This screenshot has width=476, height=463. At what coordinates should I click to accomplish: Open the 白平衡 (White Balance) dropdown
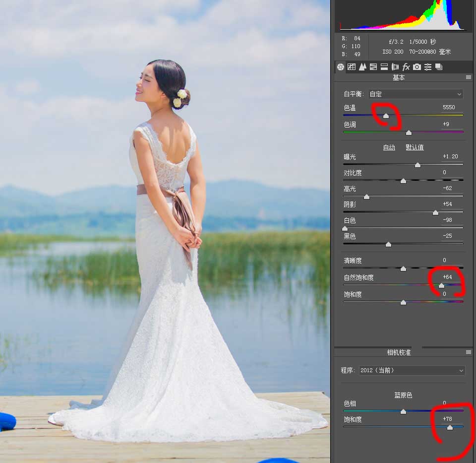pyautogui.click(x=416, y=94)
